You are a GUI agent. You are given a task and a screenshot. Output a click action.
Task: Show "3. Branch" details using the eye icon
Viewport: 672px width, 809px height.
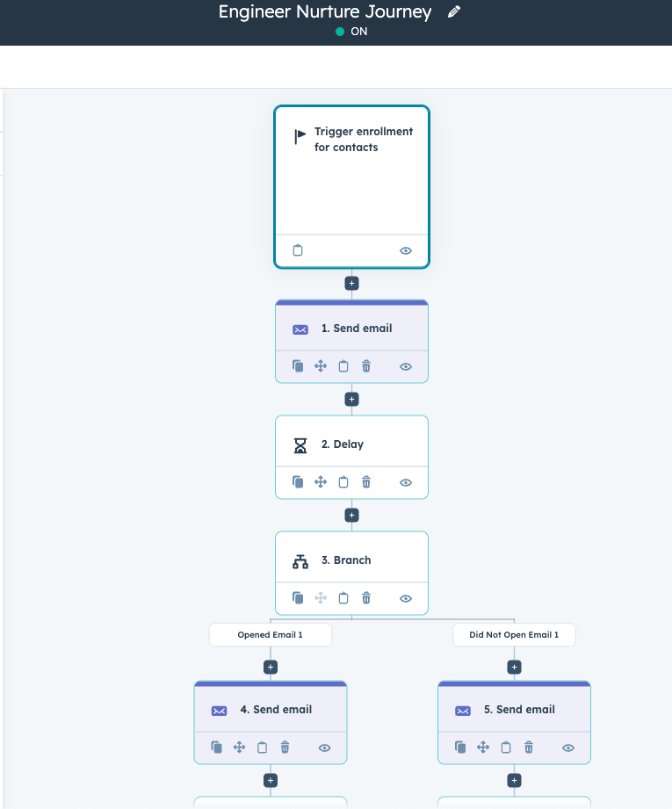tap(405, 597)
